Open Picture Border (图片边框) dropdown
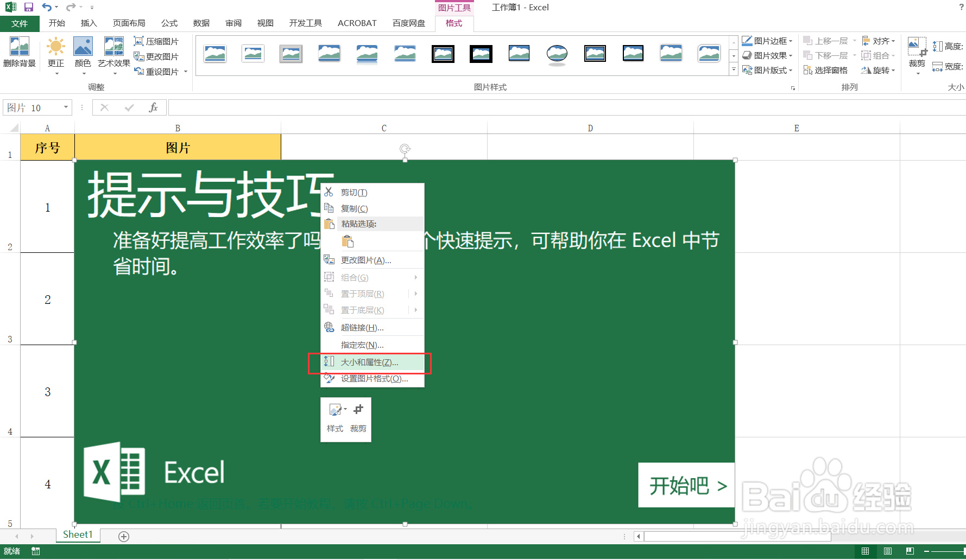 (767, 41)
